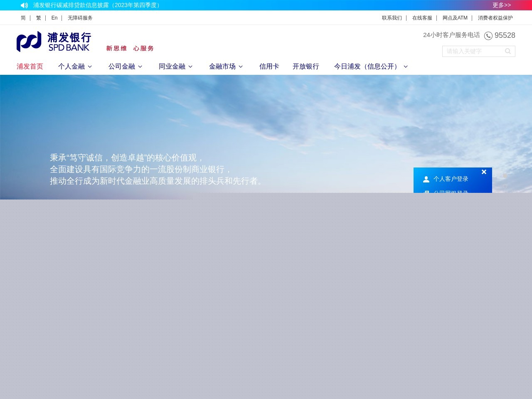Click the monitor icon for 公司网银登录
532x399 pixels.
[x=426, y=192]
